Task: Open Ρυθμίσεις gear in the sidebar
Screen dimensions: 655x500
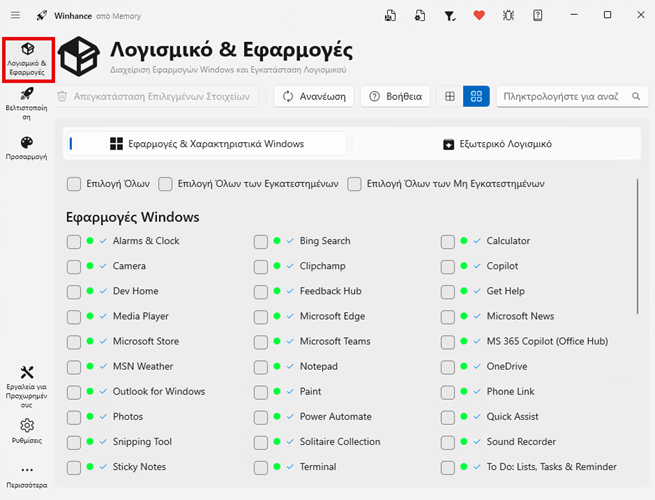Action: click(x=27, y=431)
